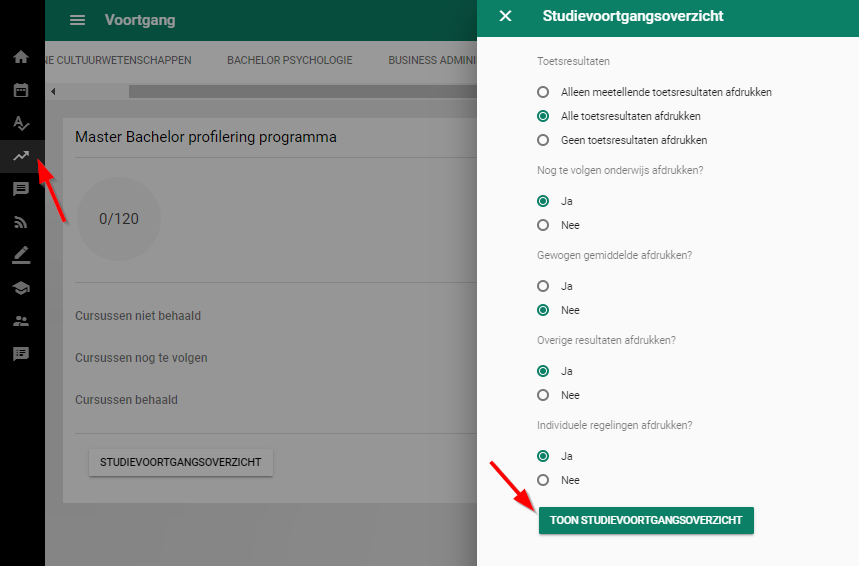Switch to Cultuurwetenschappen tab
The width and height of the screenshot is (859, 566).
[118, 60]
